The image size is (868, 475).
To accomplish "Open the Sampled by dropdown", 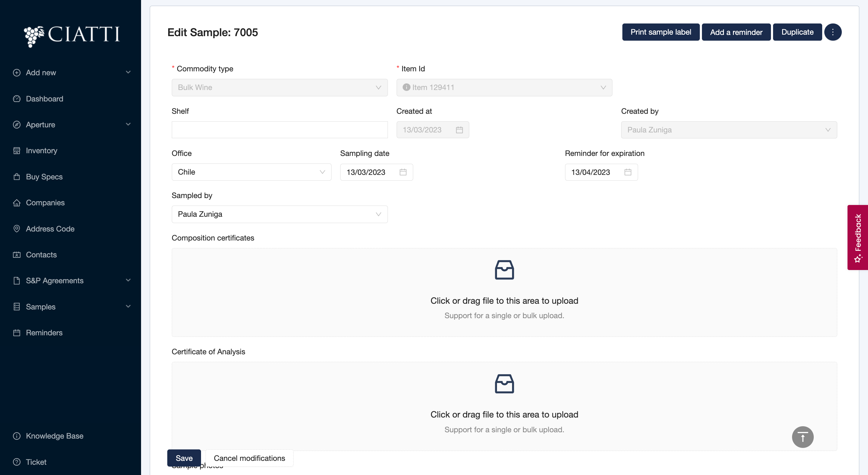I will [279, 214].
